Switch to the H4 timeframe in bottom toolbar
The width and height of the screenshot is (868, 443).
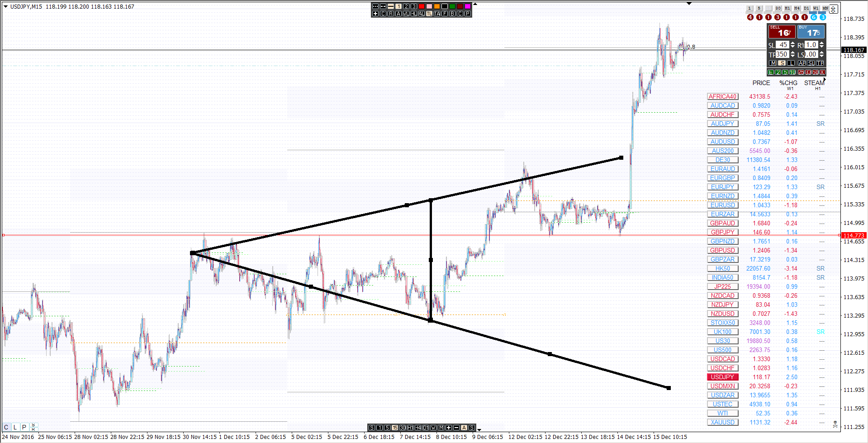(418, 428)
